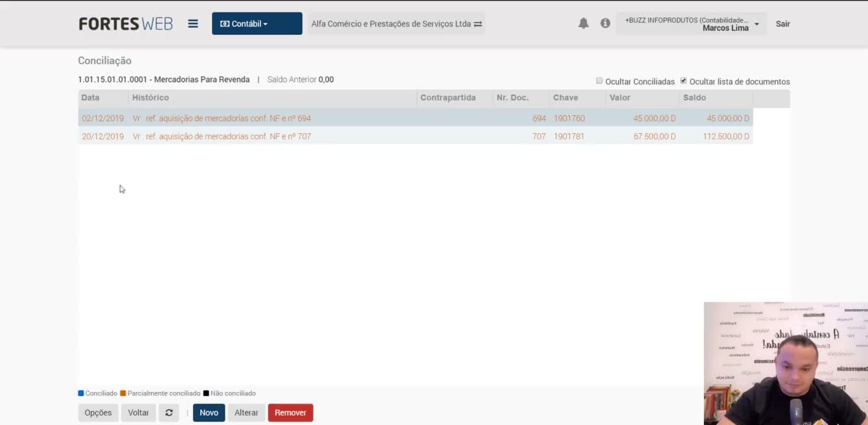Click the Contrapartida column header
The image size is (868, 425).
click(455, 98)
